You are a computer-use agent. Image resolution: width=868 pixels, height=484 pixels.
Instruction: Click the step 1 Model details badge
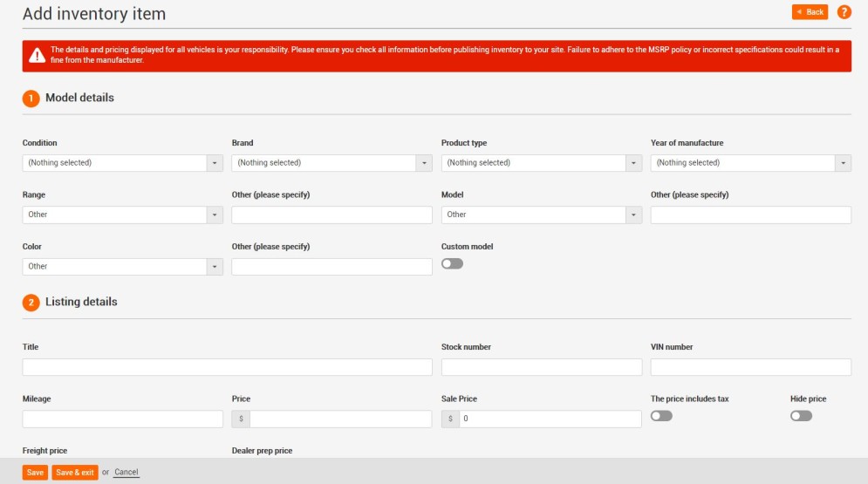click(31, 99)
